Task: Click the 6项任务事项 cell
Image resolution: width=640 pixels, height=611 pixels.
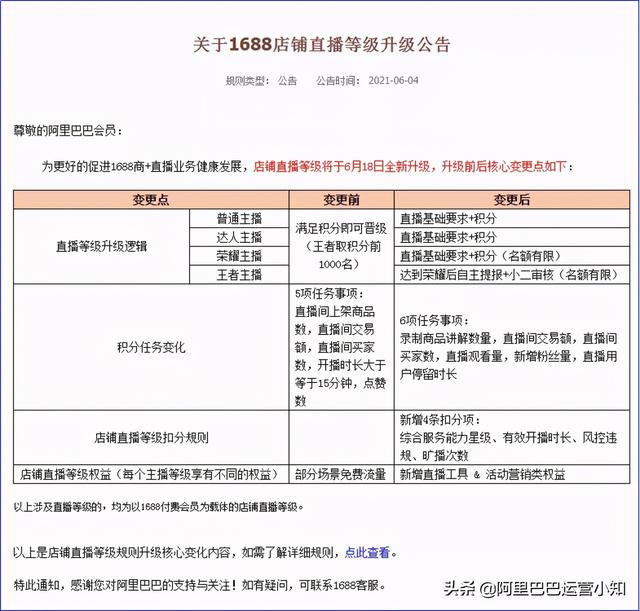Action: pos(512,347)
